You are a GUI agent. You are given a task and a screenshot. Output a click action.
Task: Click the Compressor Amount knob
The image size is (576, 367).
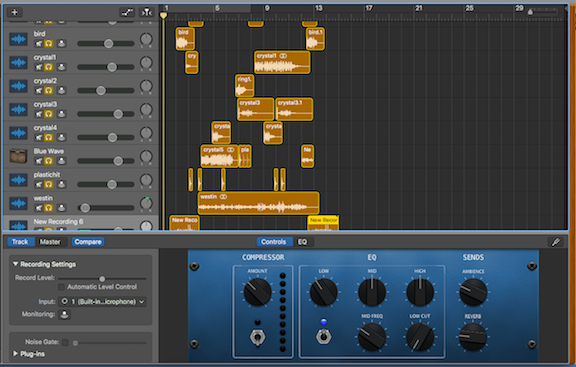(258, 292)
